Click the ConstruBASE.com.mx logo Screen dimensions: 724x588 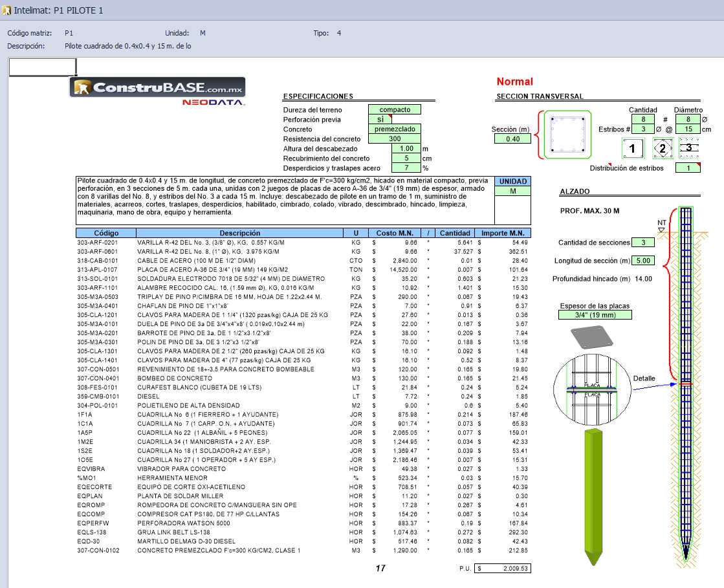pyautogui.click(x=157, y=87)
